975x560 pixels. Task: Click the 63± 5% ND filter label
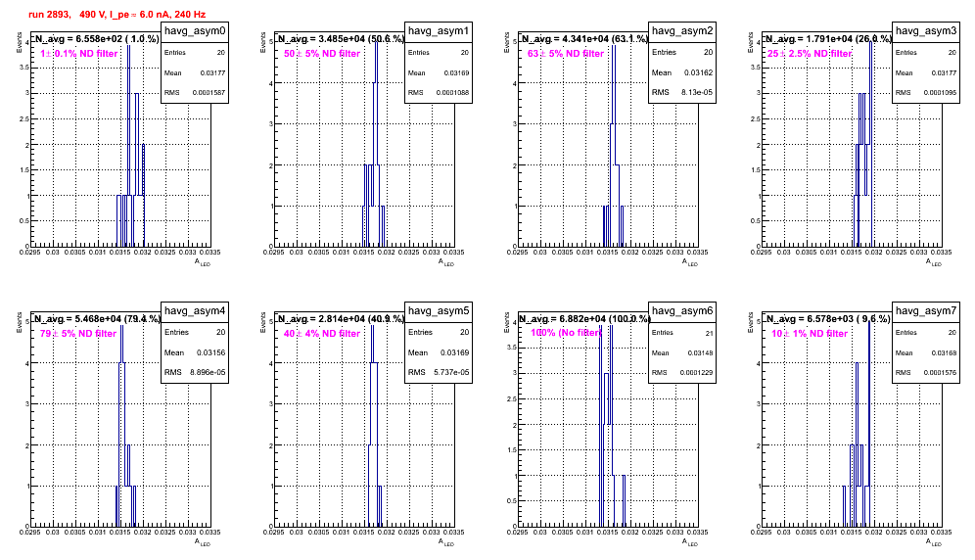click(x=566, y=54)
